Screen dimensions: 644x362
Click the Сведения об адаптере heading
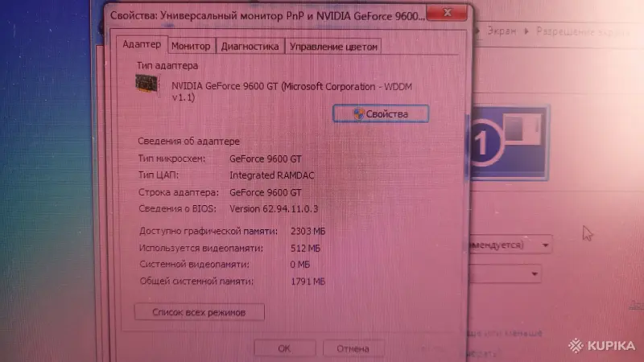click(188, 142)
